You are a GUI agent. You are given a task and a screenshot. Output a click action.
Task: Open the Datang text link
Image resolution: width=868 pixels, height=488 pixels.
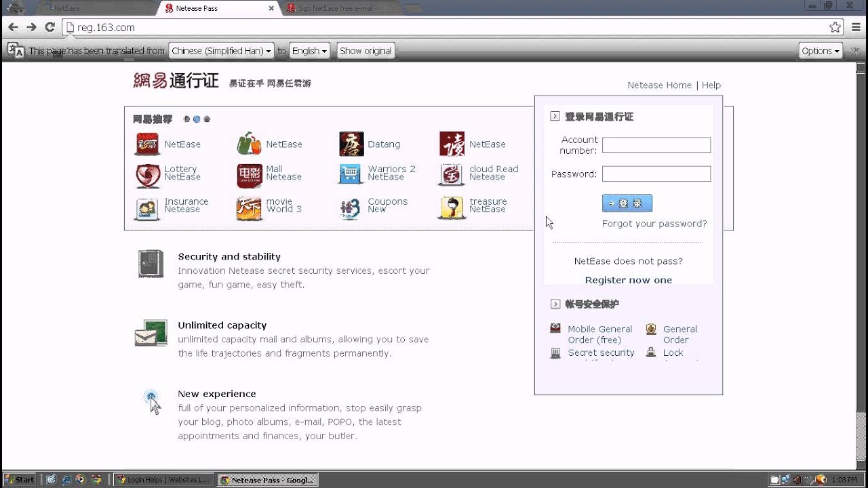384,144
